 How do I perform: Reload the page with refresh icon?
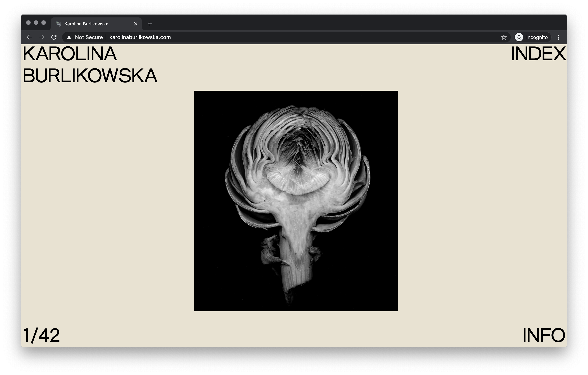click(x=54, y=37)
